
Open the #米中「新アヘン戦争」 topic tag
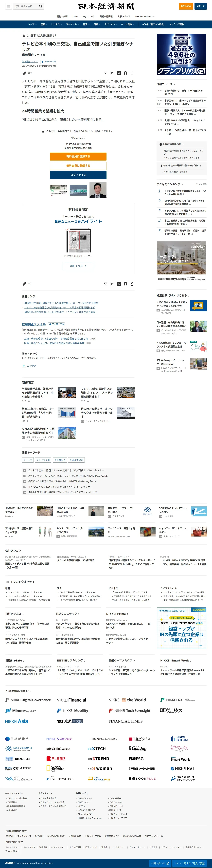pyautogui.click(x=153, y=24)
